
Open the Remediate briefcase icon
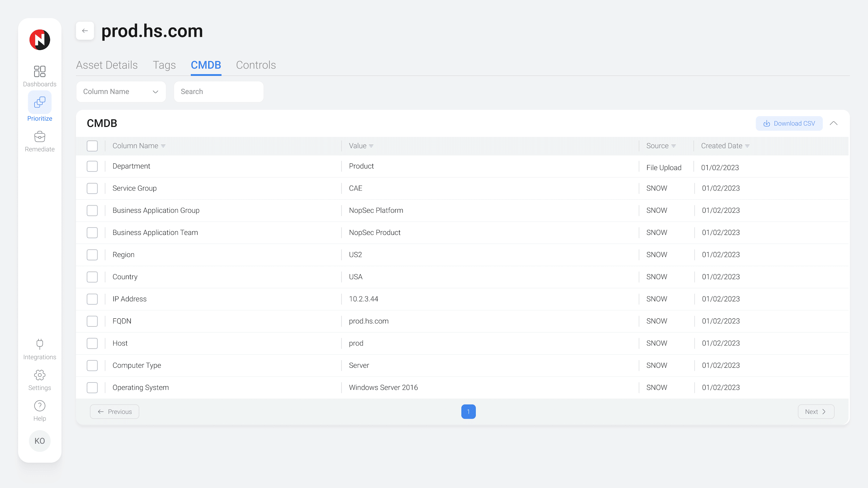40,137
